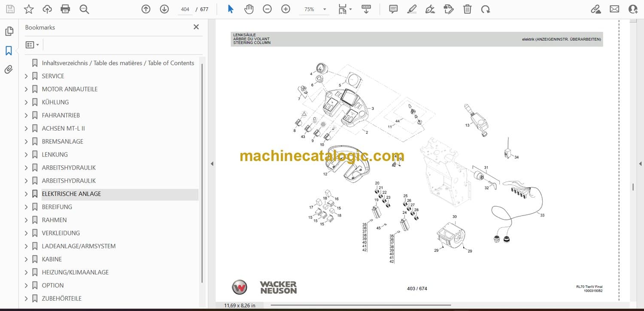This screenshot has width=644, height=311.
Task: Click the upload to cloud icon
Action: point(47,9)
